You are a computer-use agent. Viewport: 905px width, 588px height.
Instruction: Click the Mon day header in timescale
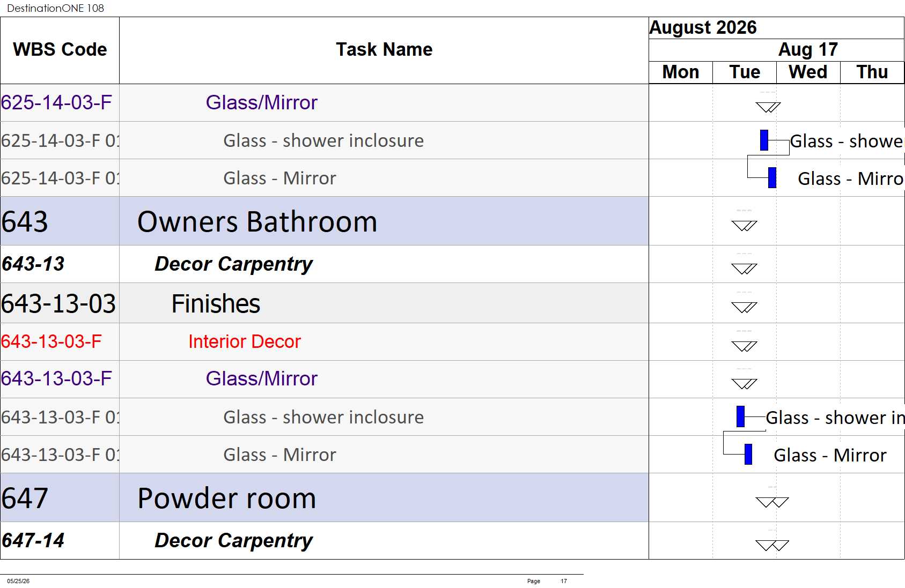681,72
